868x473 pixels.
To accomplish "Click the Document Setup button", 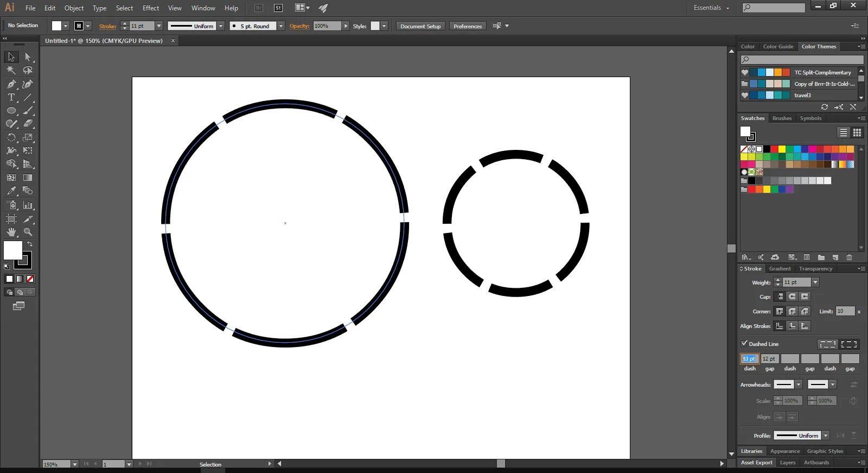I will click(420, 26).
